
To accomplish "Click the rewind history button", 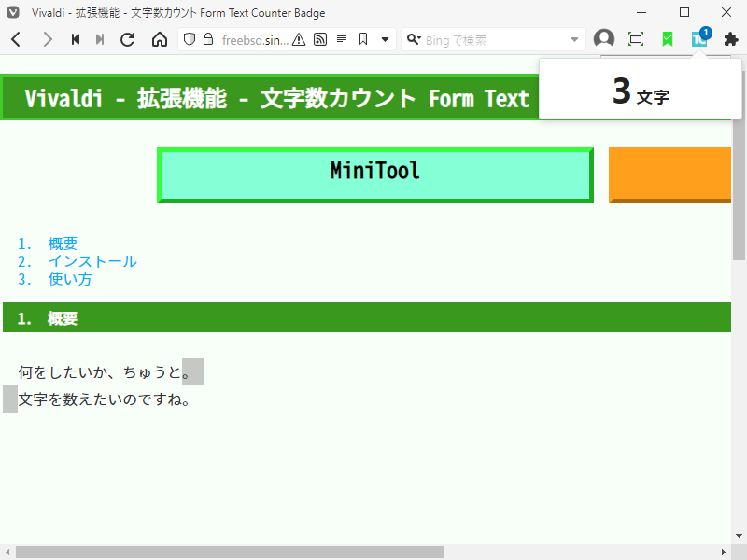I will tap(76, 39).
